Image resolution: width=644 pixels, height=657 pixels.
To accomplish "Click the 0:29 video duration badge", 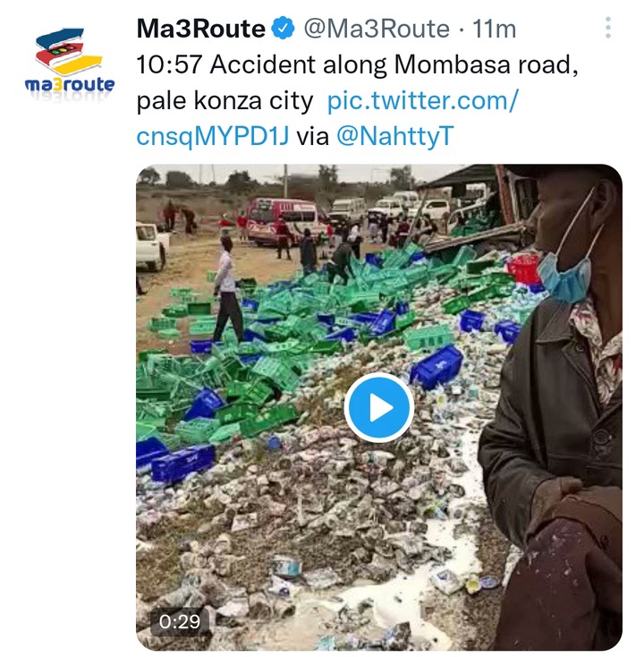I will pyautogui.click(x=180, y=621).
